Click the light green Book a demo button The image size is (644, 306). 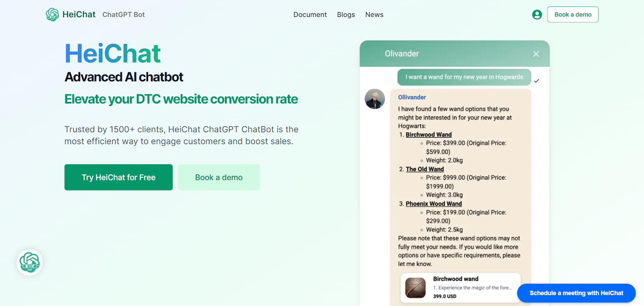pyautogui.click(x=219, y=177)
